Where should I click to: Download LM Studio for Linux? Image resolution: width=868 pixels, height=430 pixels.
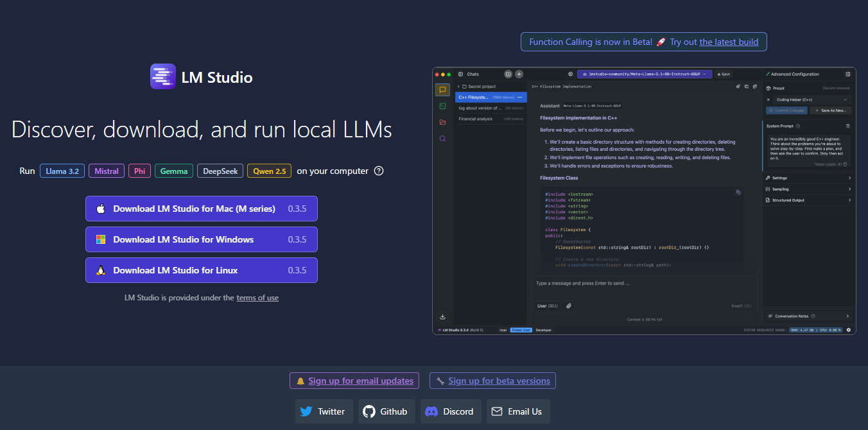tap(202, 270)
